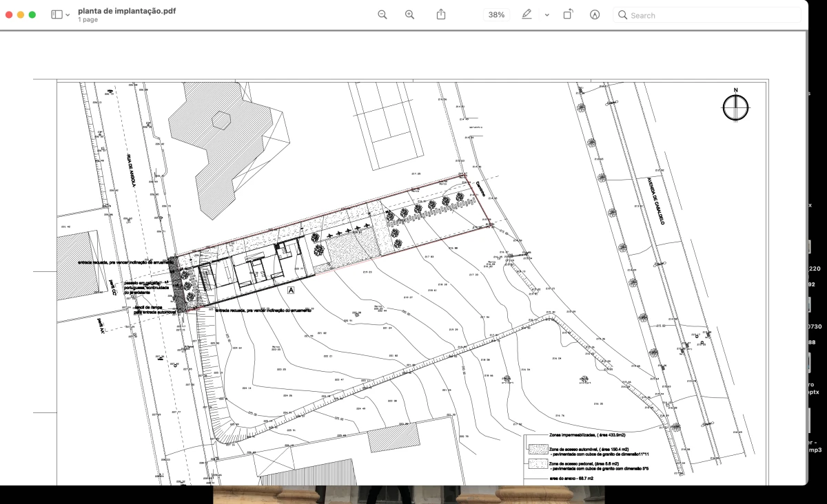Click the filename planta de implantação.pdf
827x504 pixels.
[x=126, y=11]
